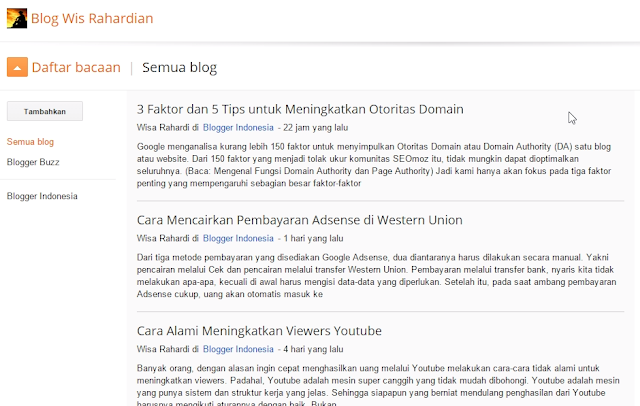Image resolution: width=640 pixels, height=406 pixels.
Task: Collapse Daftar bacaan with orange arrow button
Action: [x=17, y=67]
